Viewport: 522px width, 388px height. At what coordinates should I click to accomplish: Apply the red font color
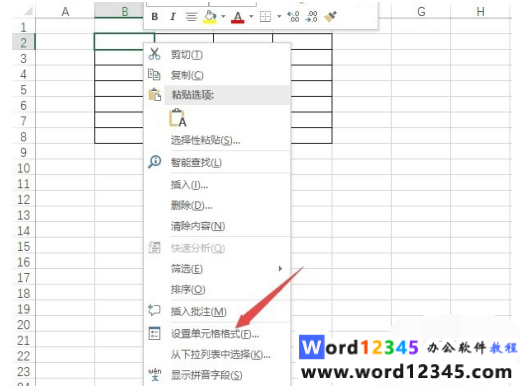pos(238,17)
